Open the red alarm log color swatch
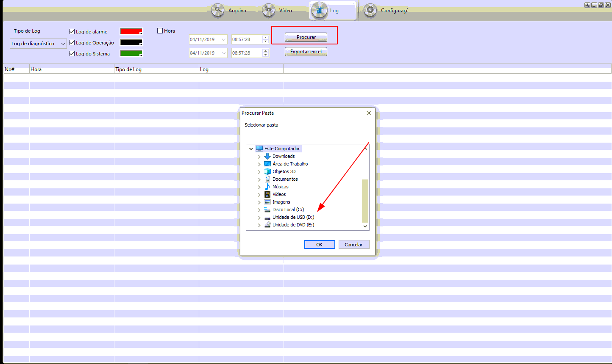This screenshot has width=612, height=364. click(131, 31)
